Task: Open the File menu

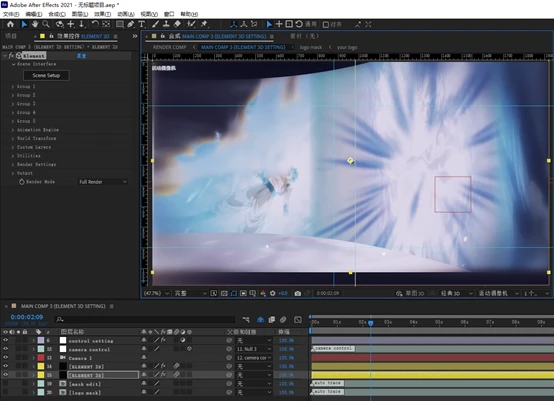Action: (x=11, y=14)
